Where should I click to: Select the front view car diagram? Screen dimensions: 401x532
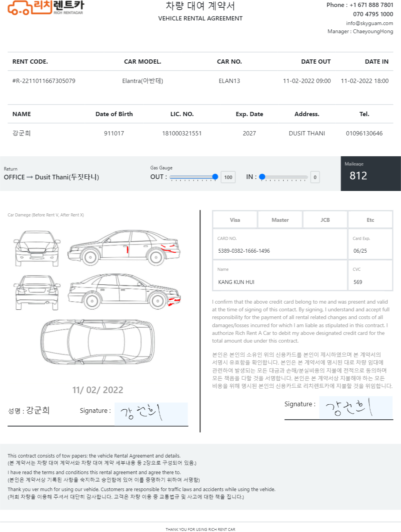click(x=37, y=248)
